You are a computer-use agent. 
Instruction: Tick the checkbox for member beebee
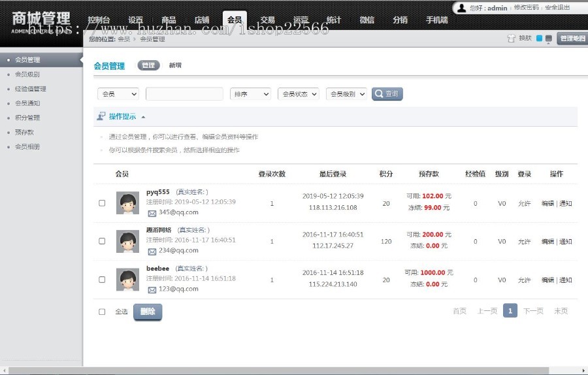coord(102,280)
